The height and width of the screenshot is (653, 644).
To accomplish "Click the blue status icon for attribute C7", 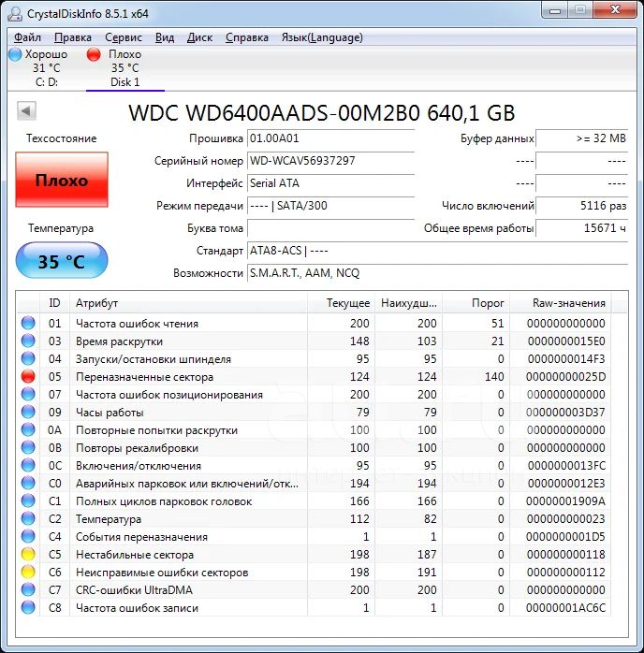I will [28, 589].
